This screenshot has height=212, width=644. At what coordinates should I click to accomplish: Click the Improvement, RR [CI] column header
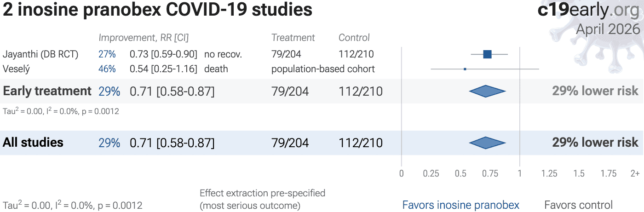(x=144, y=38)
